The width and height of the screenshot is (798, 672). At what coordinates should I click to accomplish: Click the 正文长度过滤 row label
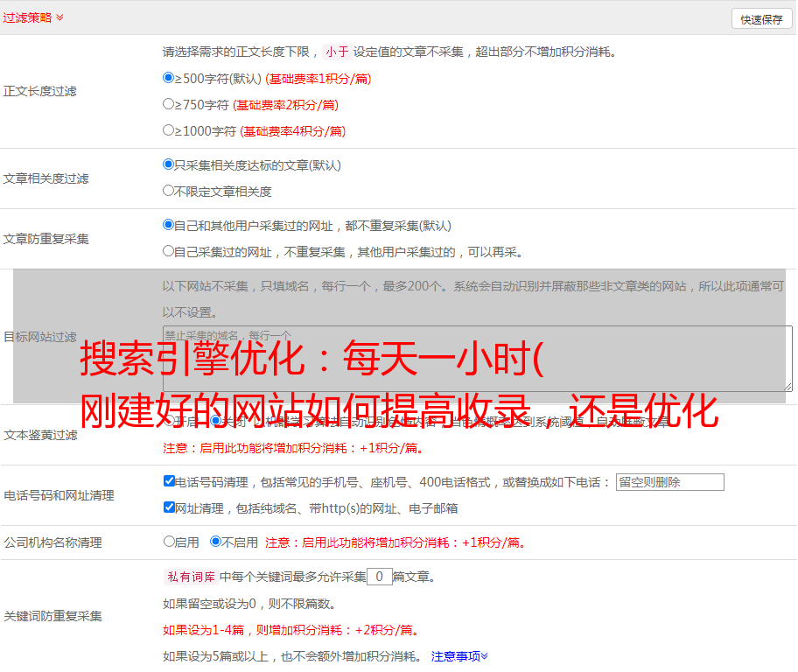click(x=39, y=91)
